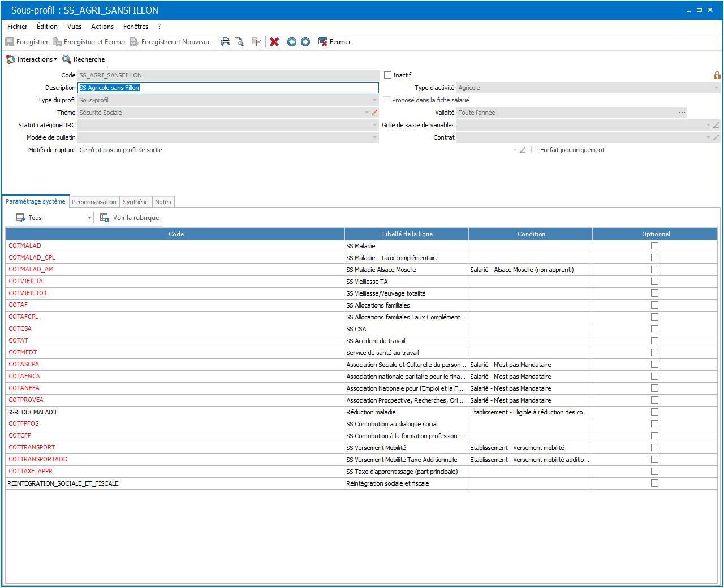Open the Vues menu
The image size is (724, 588).
[74, 27]
